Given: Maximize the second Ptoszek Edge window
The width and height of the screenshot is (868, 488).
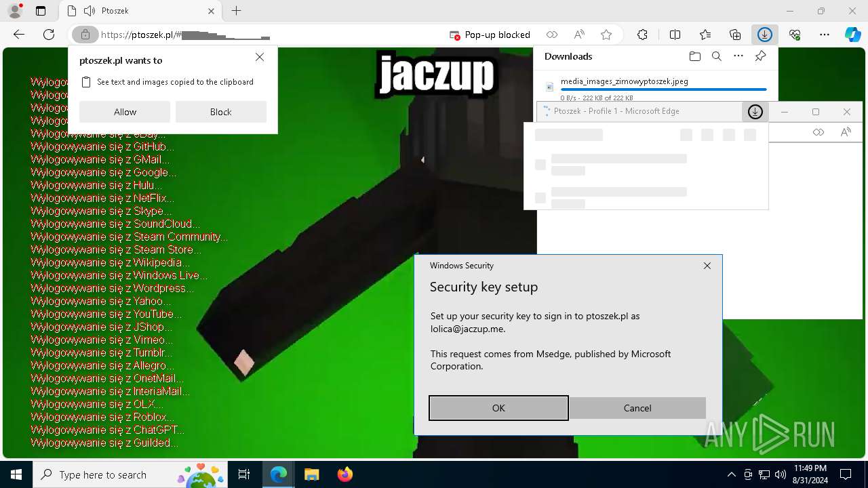Looking at the screenshot, I should pyautogui.click(x=816, y=112).
